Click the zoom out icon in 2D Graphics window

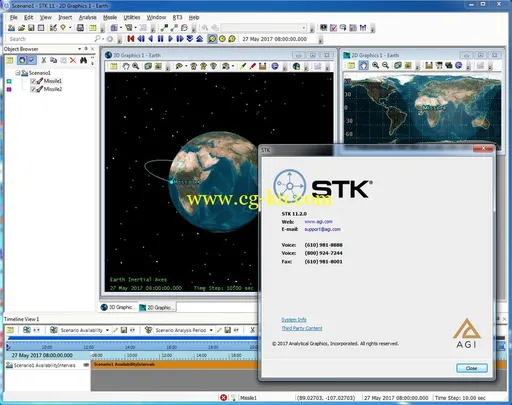(x=385, y=66)
